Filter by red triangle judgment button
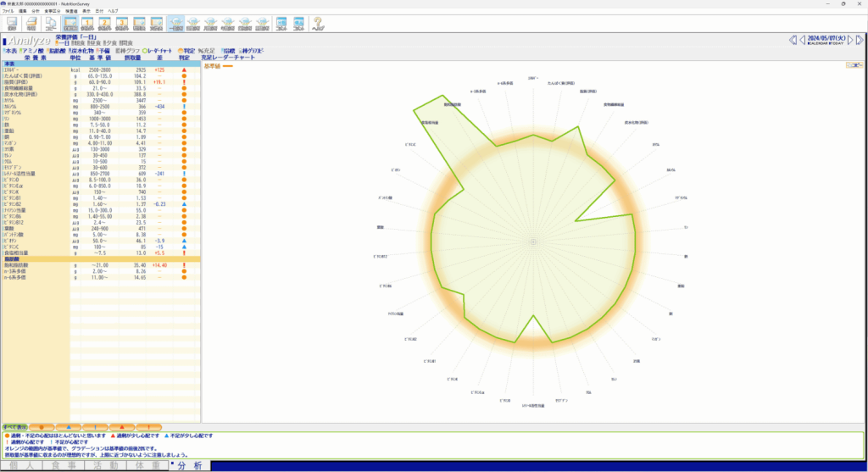Viewport: 868px width, 472px height. 122,427
